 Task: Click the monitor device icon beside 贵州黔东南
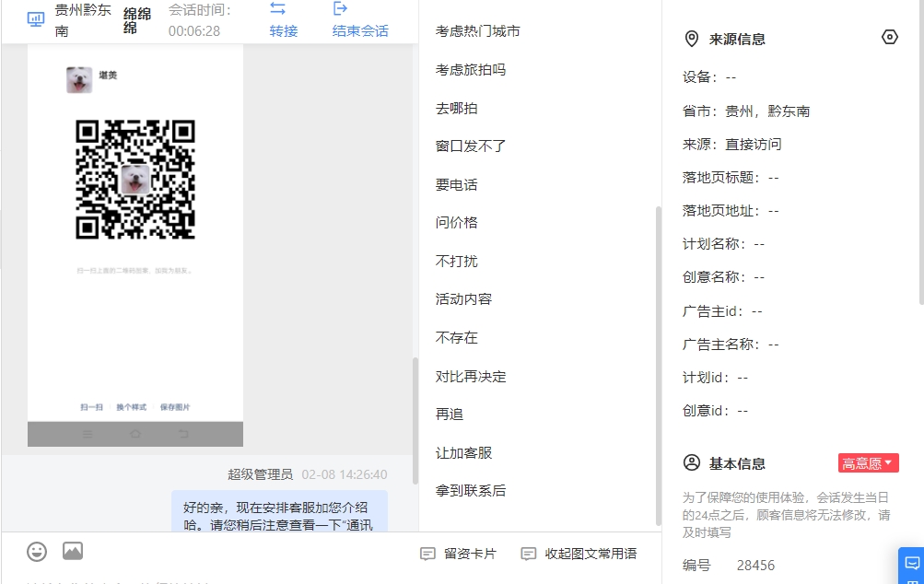coord(36,19)
